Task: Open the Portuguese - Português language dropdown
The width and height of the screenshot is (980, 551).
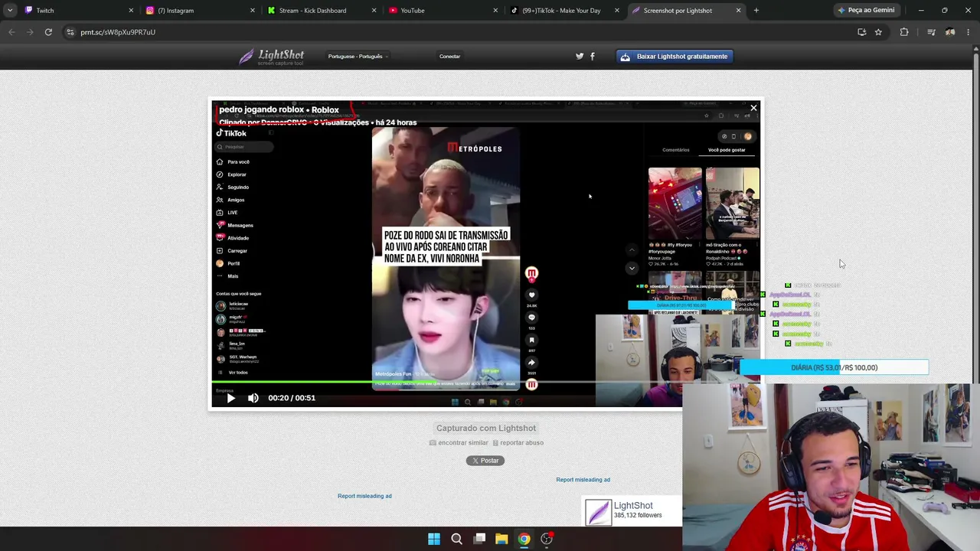Action: point(358,56)
